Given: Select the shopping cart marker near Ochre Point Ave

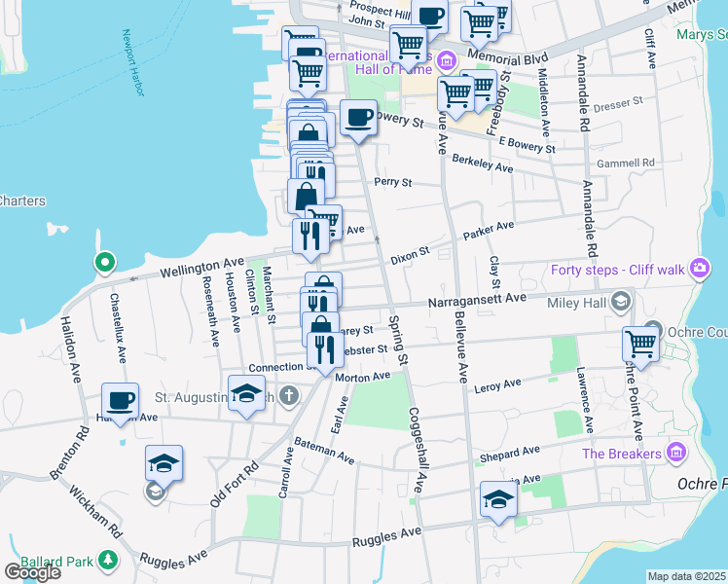Looking at the screenshot, I should (640, 345).
